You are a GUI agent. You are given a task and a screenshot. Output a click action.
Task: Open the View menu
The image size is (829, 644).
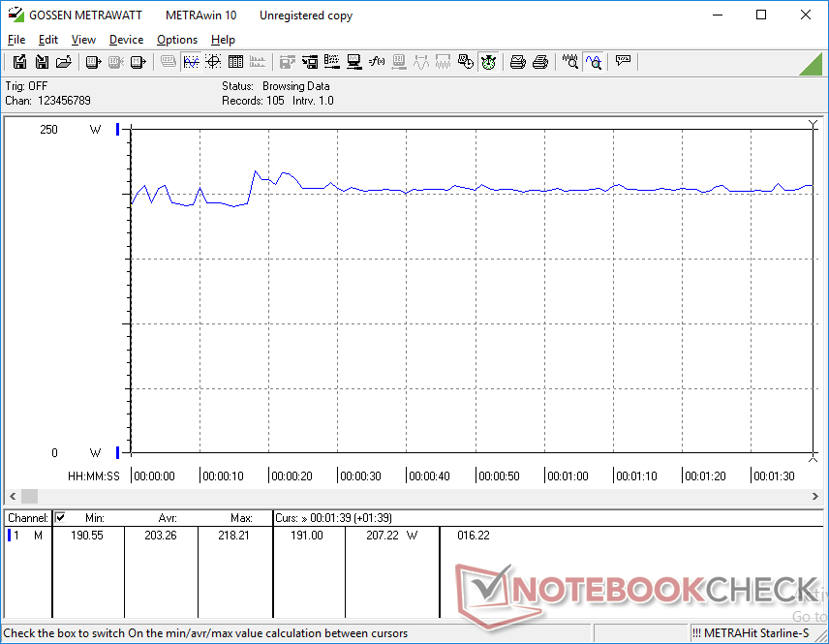pyautogui.click(x=83, y=40)
